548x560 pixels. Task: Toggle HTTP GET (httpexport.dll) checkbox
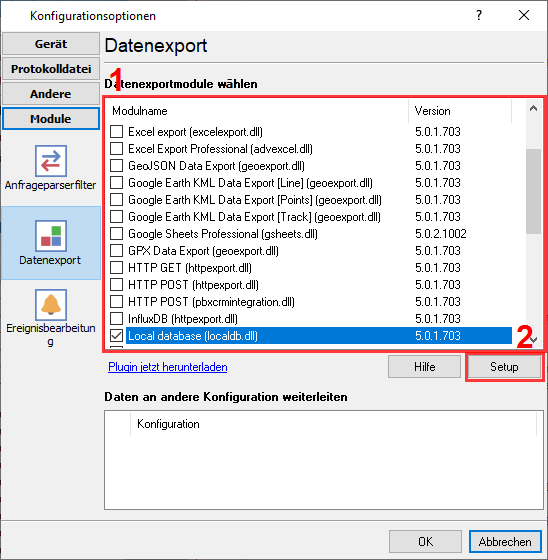click(116, 268)
